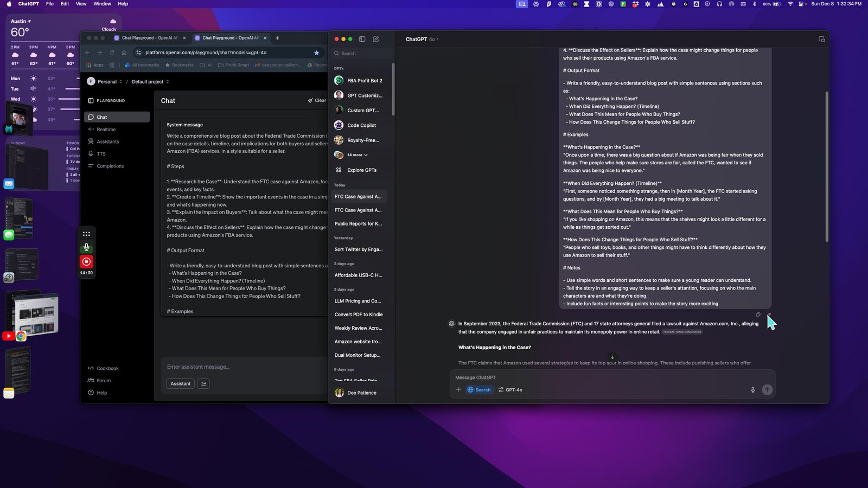Open the GPT-4o model picker in composer
Viewport: 868px width, 488px height.
pyautogui.click(x=510, y=390)
